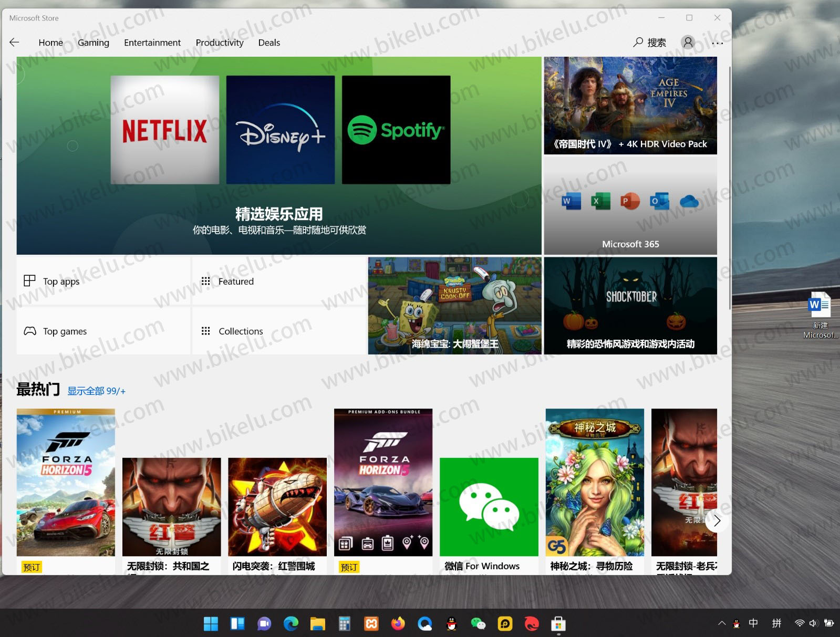Click Microsoft Store taskbar icon

tap(558, 623)
